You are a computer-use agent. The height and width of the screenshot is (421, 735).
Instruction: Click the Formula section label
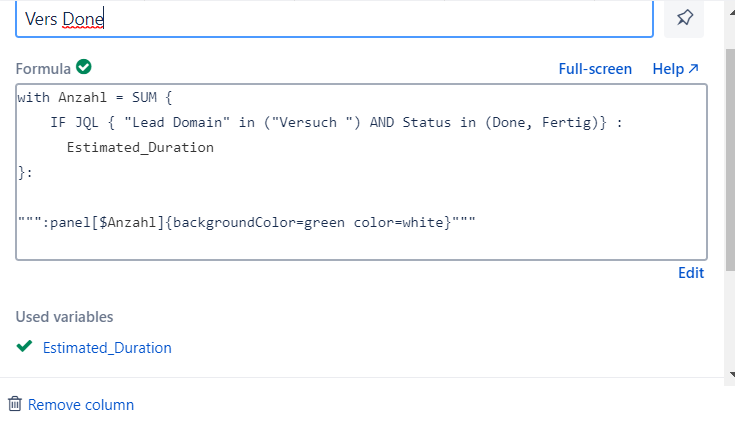coord(42,69)
